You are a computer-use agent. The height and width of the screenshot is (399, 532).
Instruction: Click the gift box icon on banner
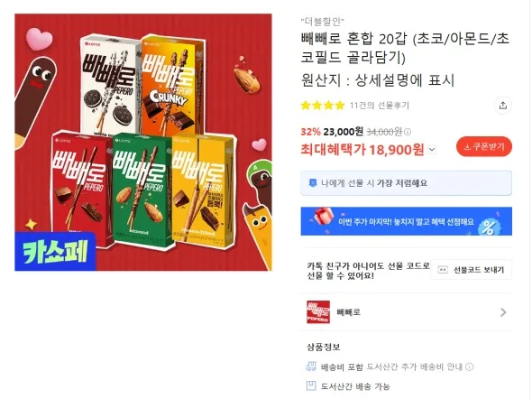(x=322, y=217)
